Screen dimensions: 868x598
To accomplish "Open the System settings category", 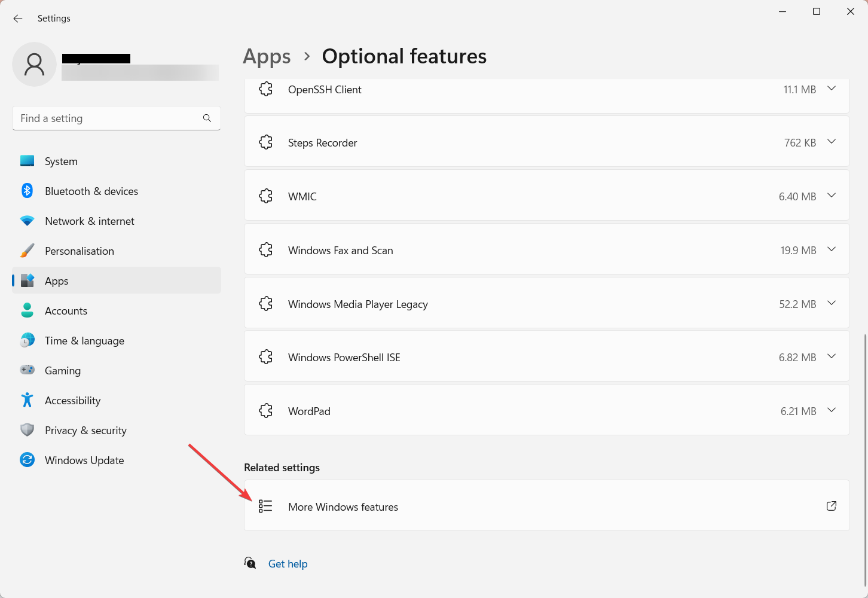I will click(x=117, y=161).
